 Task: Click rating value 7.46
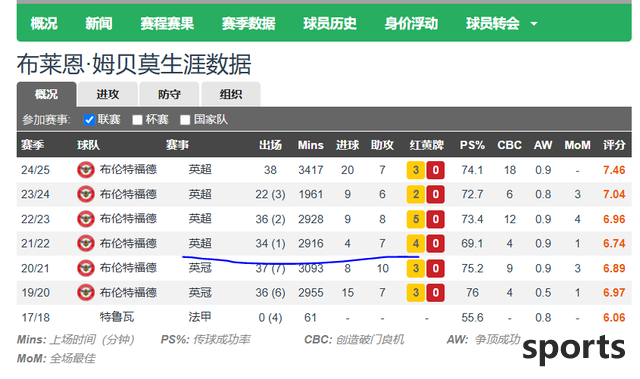(x=614, y=170)
